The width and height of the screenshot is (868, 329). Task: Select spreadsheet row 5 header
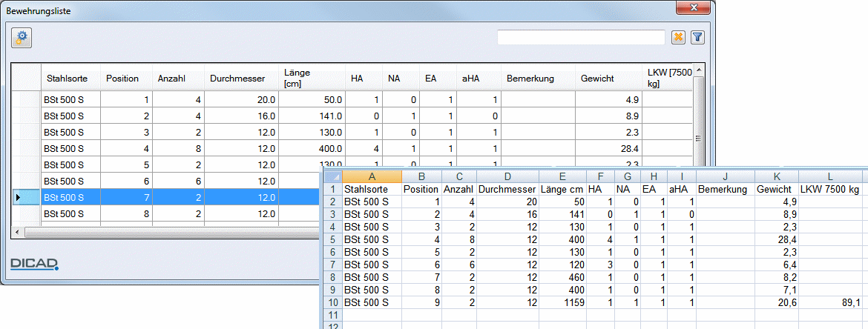[332, 240]
